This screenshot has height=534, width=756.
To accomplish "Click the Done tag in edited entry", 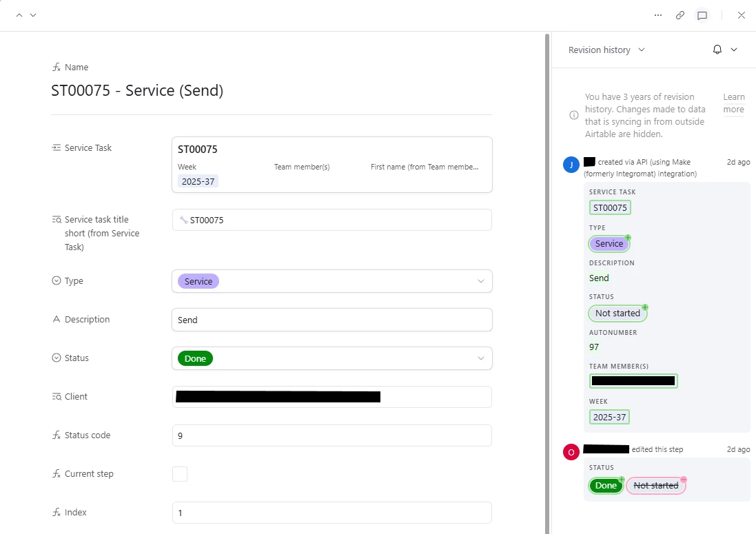I will click(x=606, y=485).
